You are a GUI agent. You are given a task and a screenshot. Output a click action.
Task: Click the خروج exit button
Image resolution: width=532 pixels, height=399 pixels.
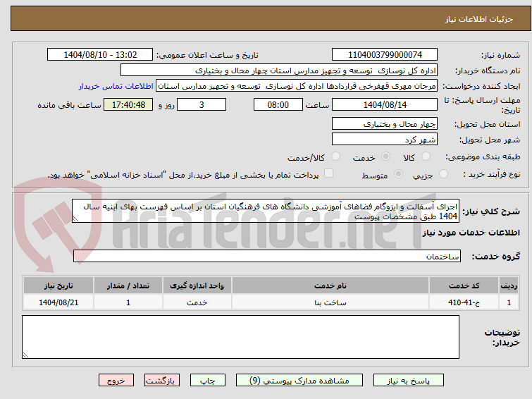tap(116, 381)
